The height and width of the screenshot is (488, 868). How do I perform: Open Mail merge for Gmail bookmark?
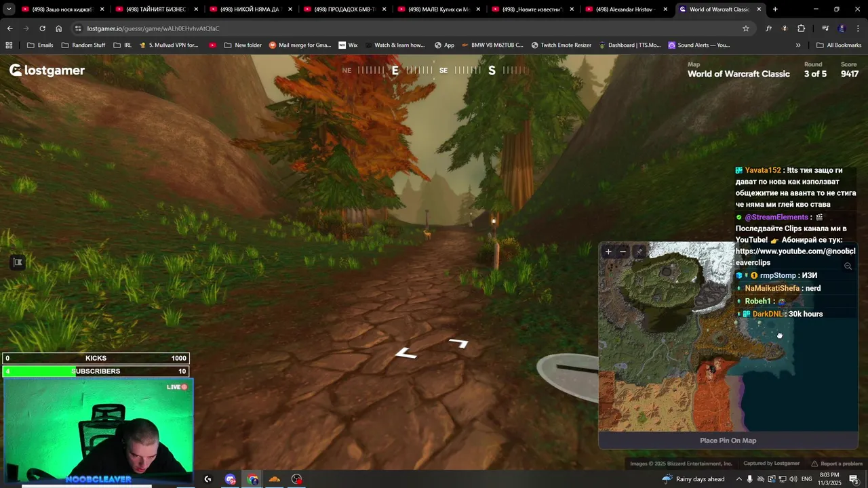point(300,45)
